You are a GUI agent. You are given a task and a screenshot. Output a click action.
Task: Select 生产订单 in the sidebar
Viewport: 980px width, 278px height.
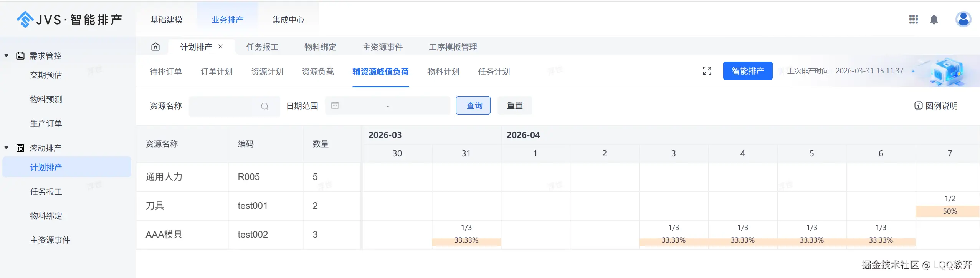click(x=46, y=123)
